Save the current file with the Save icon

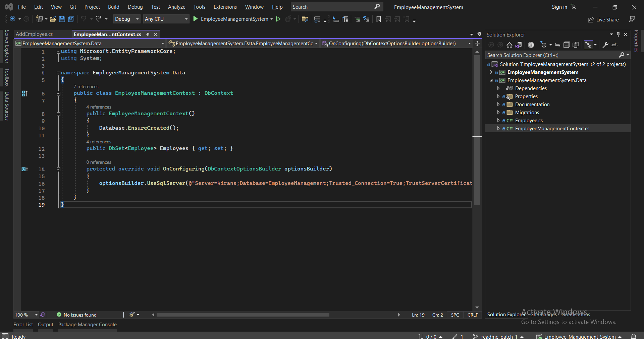point(62,19)
